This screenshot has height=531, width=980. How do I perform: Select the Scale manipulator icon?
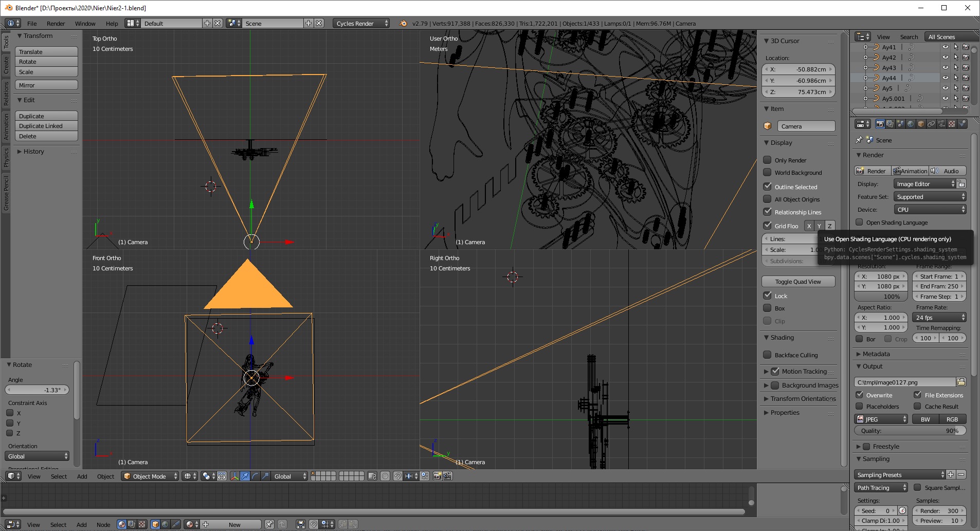265,476
